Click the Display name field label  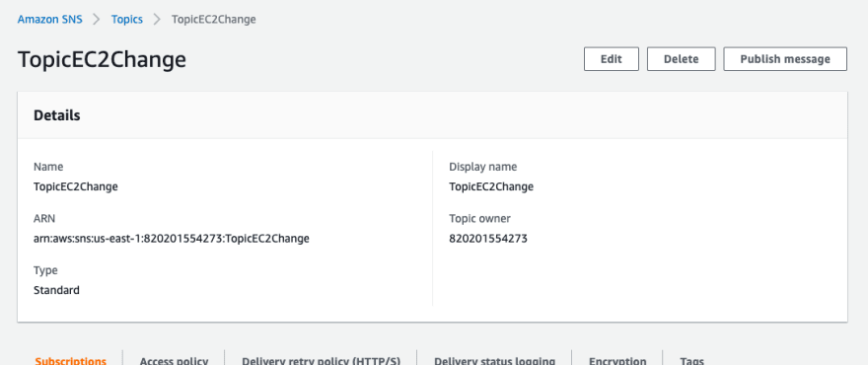(x=482, y=166)
